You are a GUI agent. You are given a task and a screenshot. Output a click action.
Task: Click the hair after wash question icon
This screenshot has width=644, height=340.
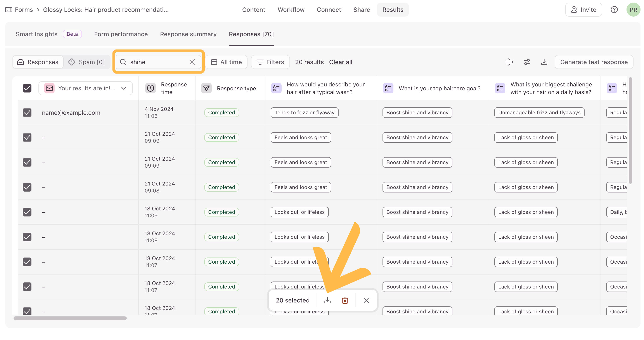point(276,88)
